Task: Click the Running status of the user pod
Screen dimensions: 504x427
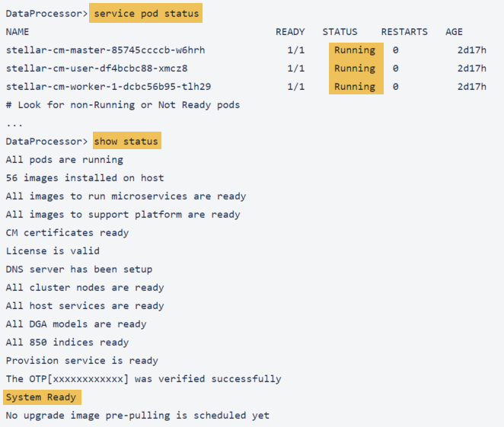Action: click(355, 69)
